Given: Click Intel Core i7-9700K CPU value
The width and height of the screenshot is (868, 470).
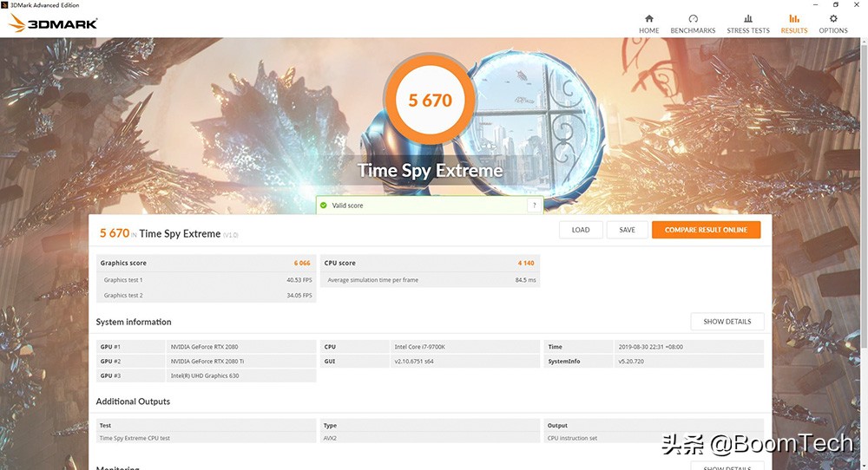Looking at the screenshot, I should pyautogui.click(x=419, y=347).
